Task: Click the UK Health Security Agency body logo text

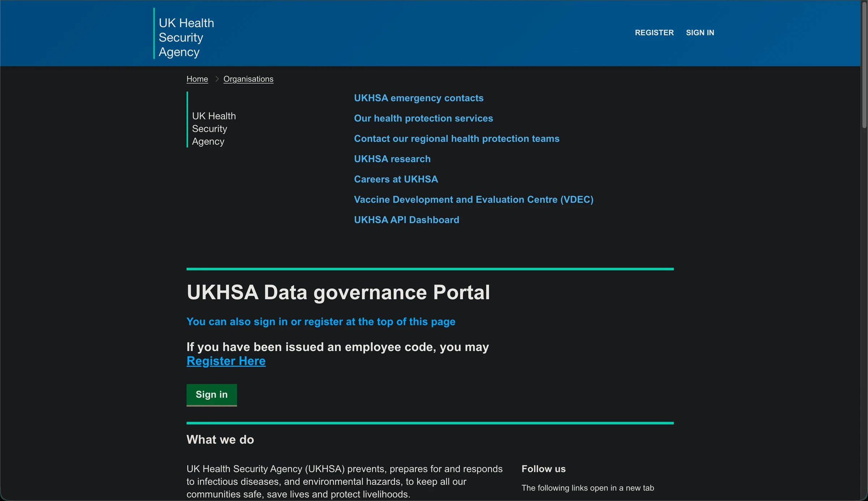Action: pos(213,129)
